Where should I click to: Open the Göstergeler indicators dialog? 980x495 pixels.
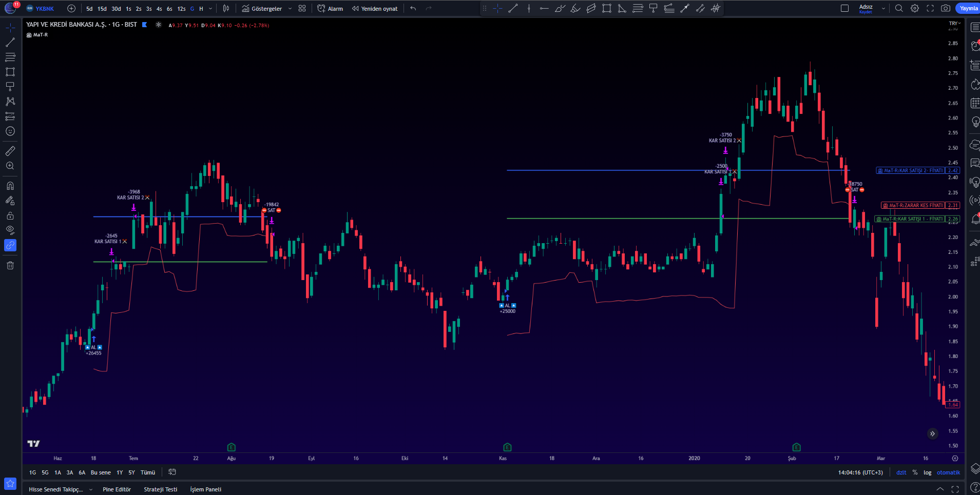pyautogui.click(x=262, y=9)
